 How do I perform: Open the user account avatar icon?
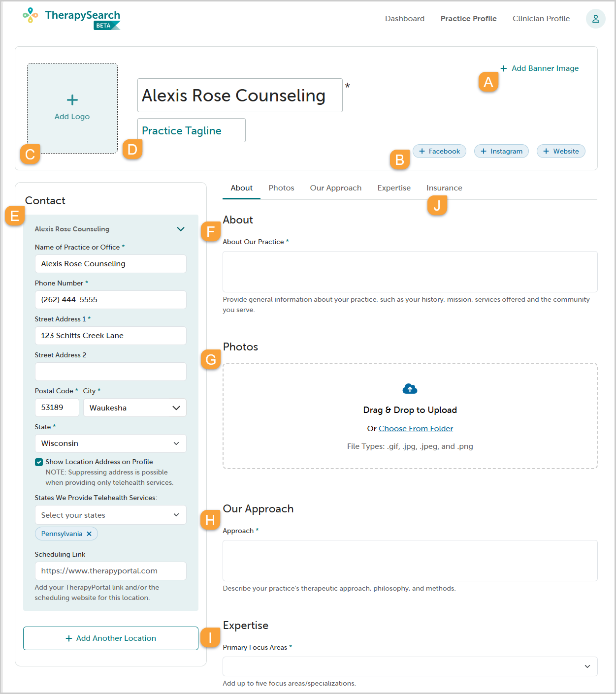595,19
